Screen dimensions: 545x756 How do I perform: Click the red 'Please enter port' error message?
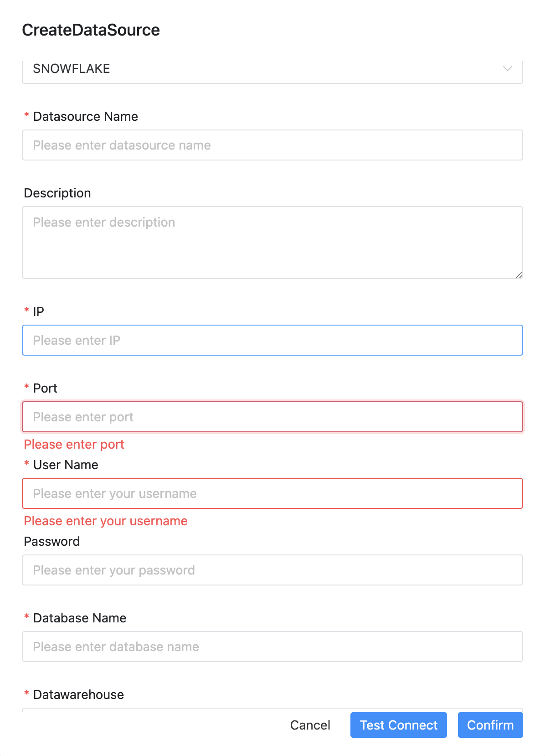coord(74,445)
